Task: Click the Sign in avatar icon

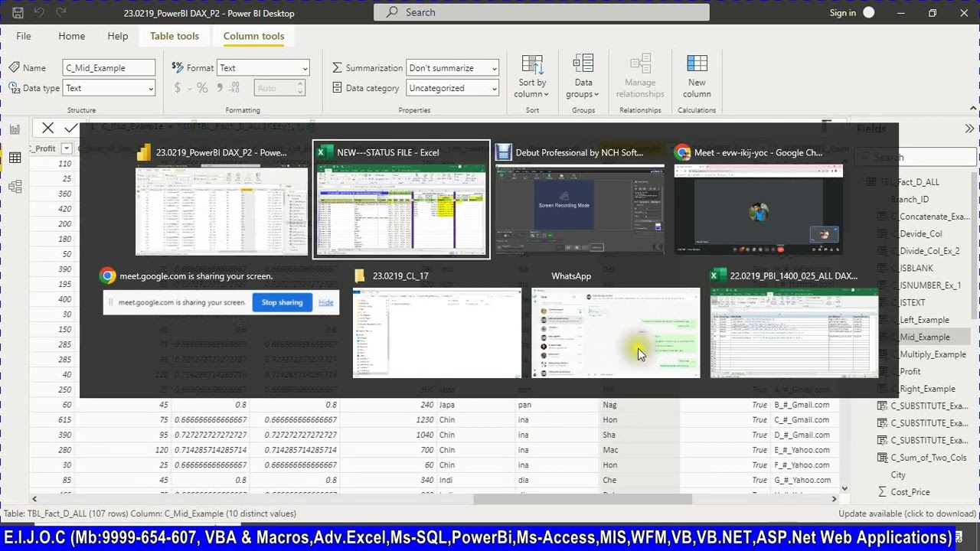Action: click(x=869, y=12)
